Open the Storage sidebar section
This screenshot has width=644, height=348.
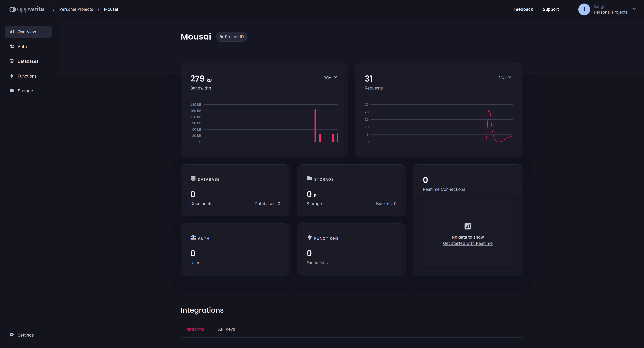click(25, 91)
